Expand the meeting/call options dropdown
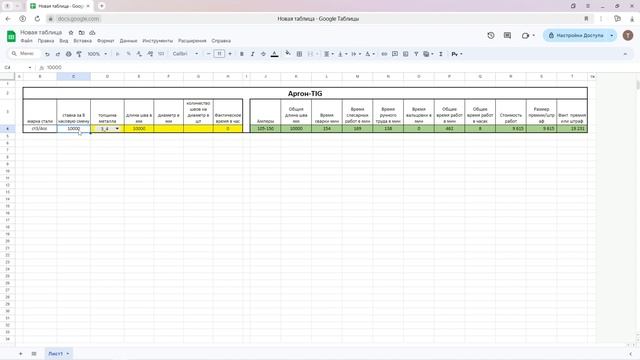Screen dimensions: 640x360 click(x=533, y=36)
